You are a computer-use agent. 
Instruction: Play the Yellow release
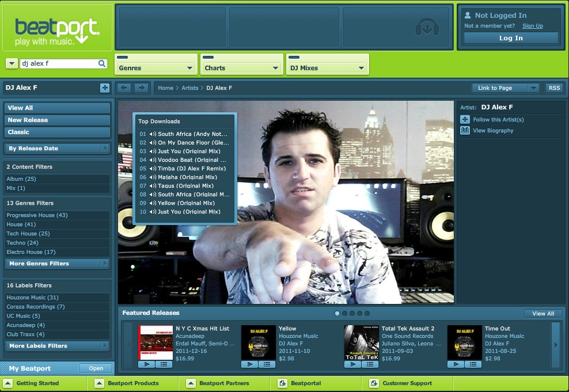click(x=249, y=364)
